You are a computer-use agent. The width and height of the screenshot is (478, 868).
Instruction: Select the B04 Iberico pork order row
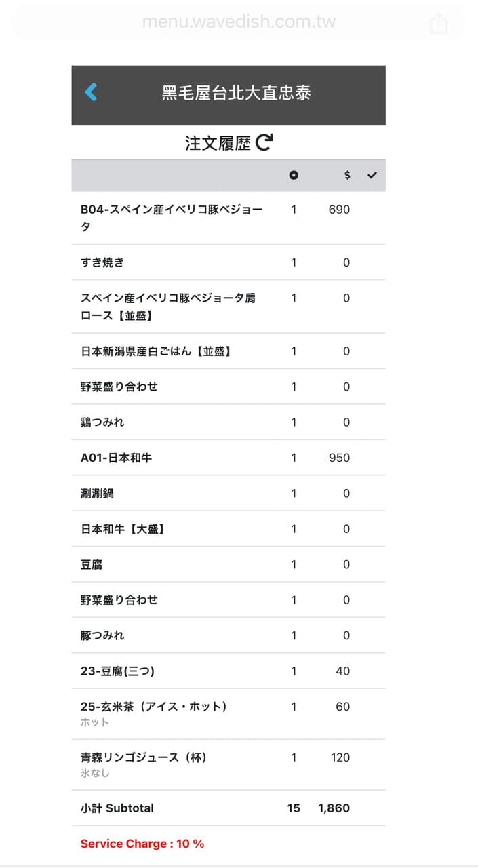(228, 218)
